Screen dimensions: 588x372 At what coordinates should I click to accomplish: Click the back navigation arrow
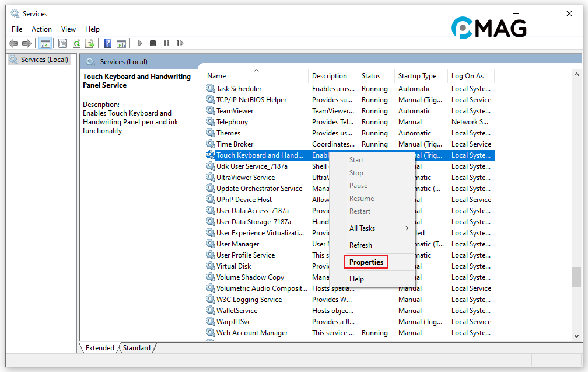13,43
